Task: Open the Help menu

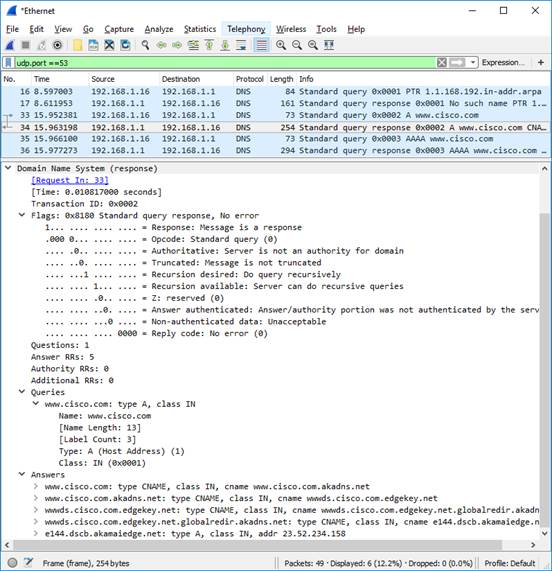Action: coord(356,29)
